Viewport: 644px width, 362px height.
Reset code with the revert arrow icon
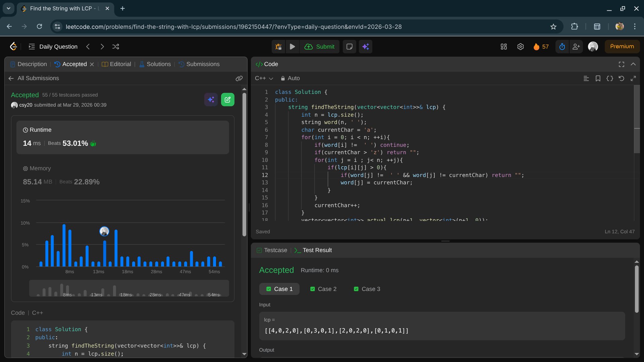point(621,78)
